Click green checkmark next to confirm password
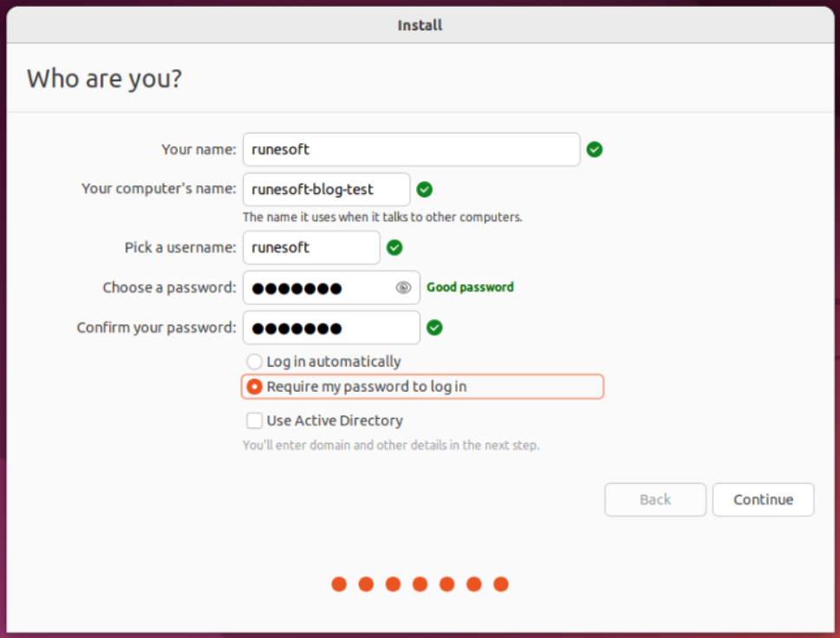Screen dimensions: 840x638 435,328
